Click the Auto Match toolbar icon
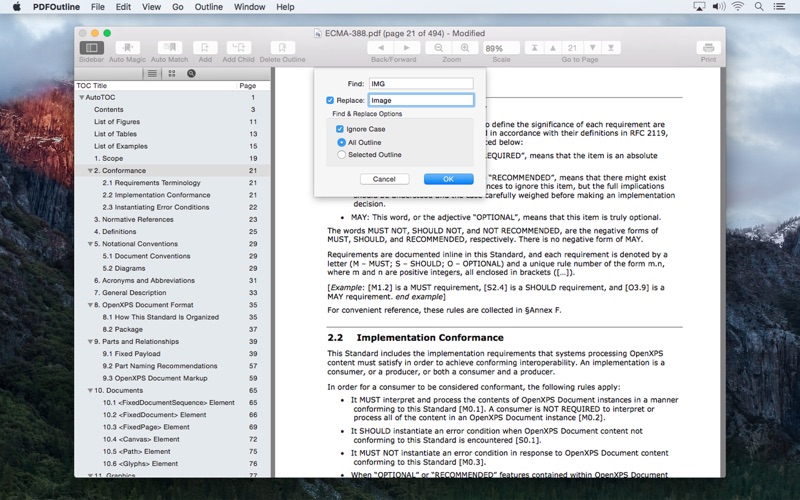Screen dimensions: 800x500 pos(169,47)
